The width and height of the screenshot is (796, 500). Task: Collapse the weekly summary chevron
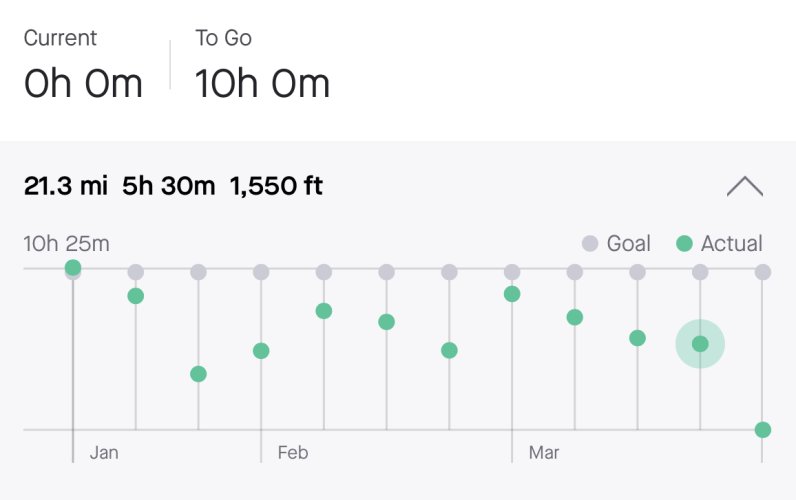[745, 186]
